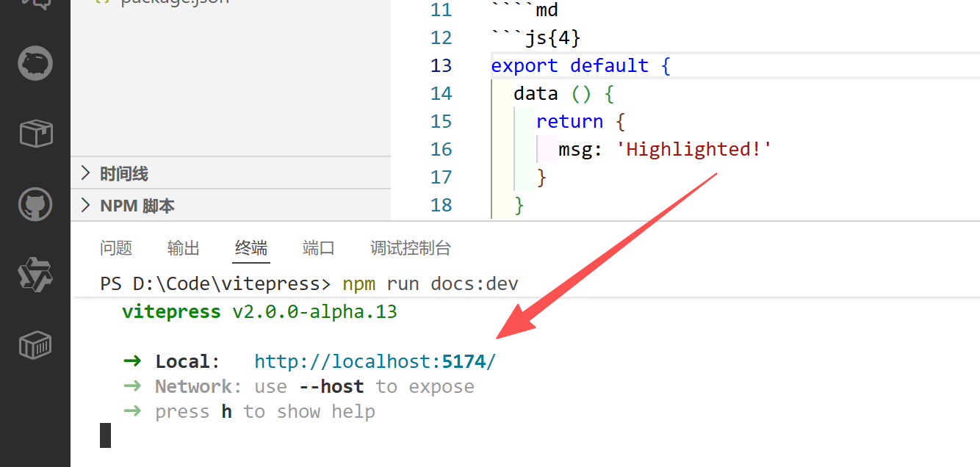
Task: Click the piggy bank icon in sidebar
Action: click(x=35, y=63)
